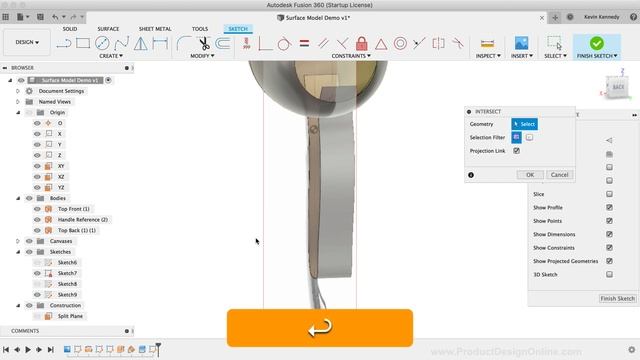Toggle the Show Projected Geometries checkbox
The height and width of the screenshot is (360, 640).
click(609, 261)
